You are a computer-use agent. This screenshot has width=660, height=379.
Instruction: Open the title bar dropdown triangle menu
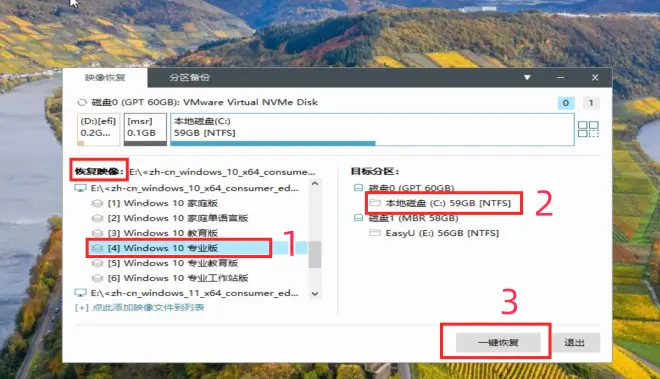click(527, 77)
